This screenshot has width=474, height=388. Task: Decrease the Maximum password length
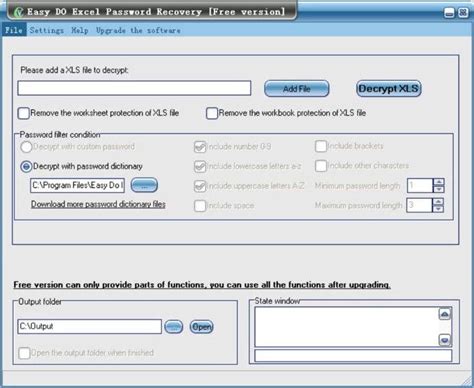pos(439,209)
